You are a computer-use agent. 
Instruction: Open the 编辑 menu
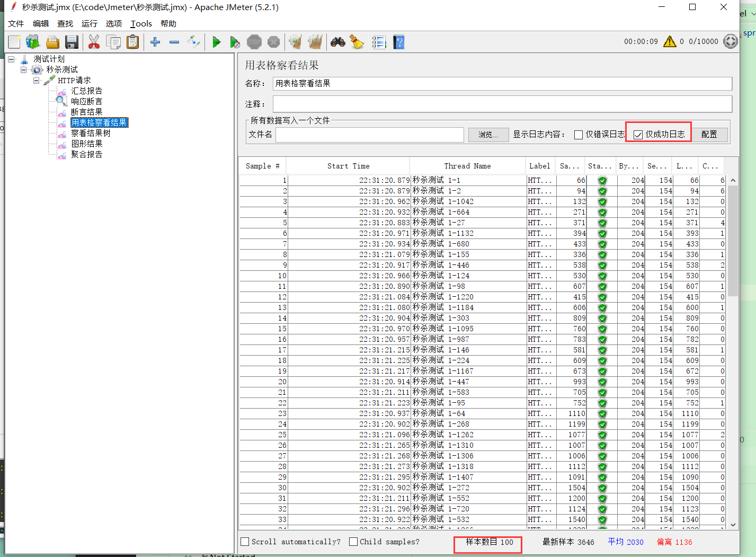(x=41, y=23)
